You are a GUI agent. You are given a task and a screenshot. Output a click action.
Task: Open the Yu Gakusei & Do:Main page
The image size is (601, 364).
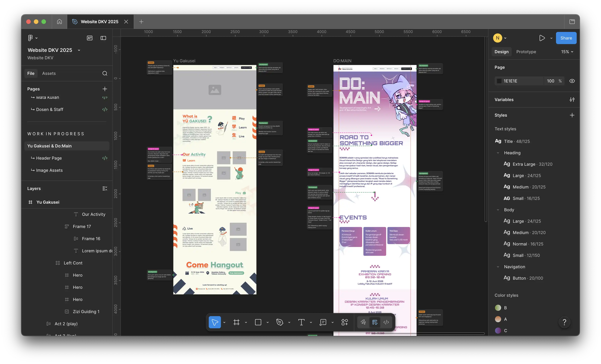tap(67, 146)
